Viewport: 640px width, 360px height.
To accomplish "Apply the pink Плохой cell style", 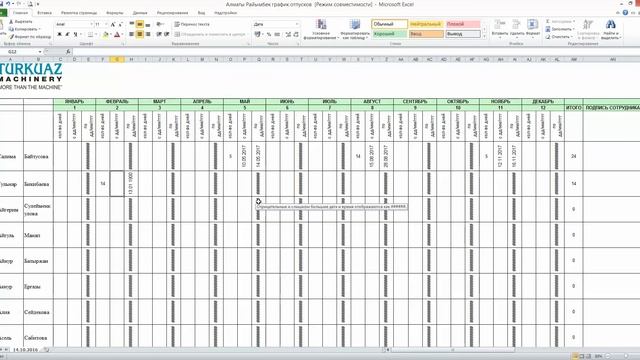I will point(463,24).
